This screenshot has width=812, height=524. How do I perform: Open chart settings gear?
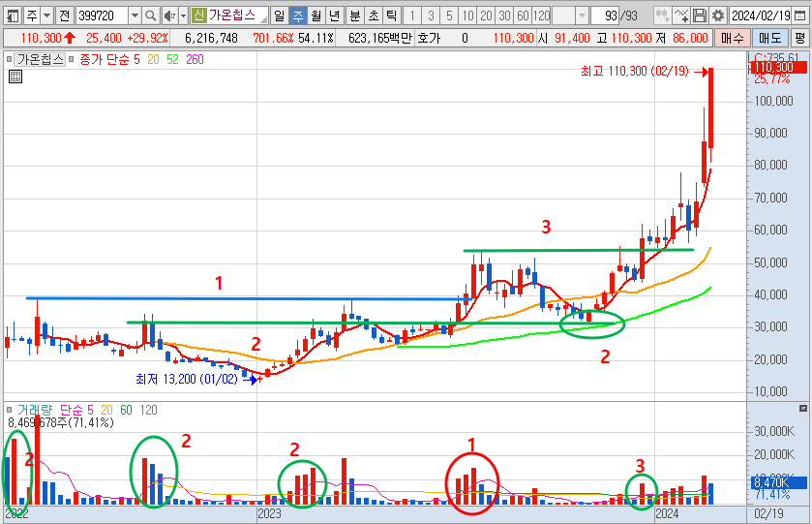click(718, 16)
